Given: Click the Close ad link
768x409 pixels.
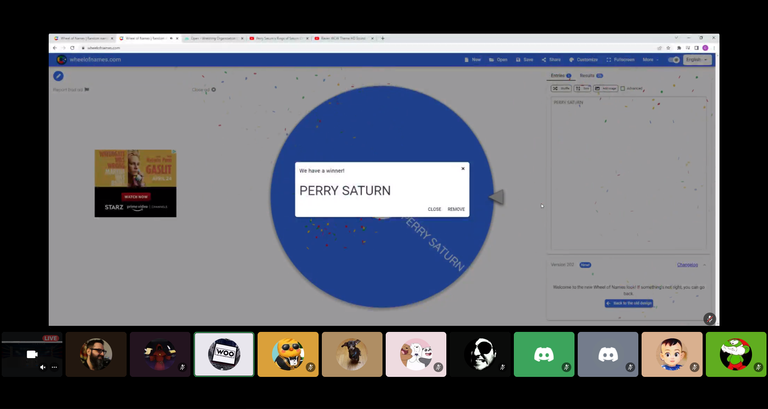Looking at the screenshot, I should (x=204, y=90).
